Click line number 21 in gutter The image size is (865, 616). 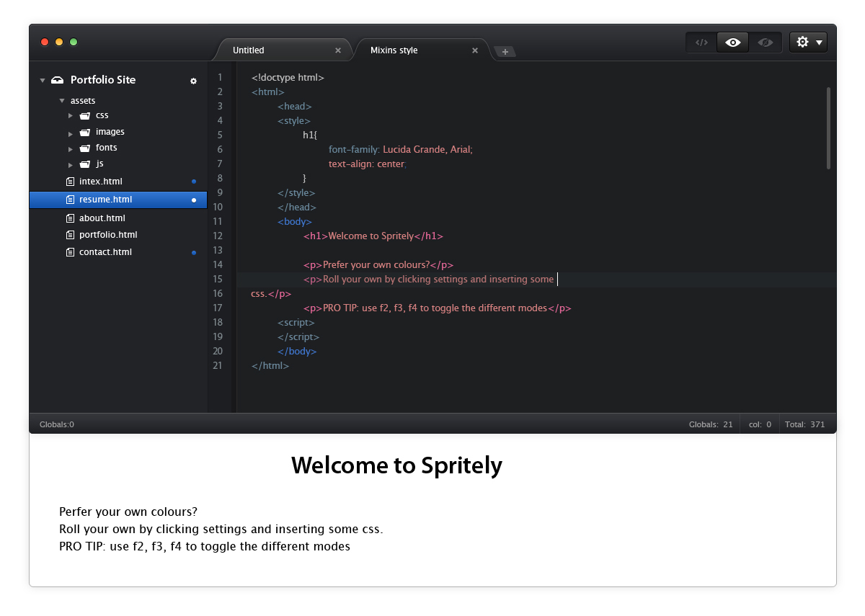click(218, 365)
